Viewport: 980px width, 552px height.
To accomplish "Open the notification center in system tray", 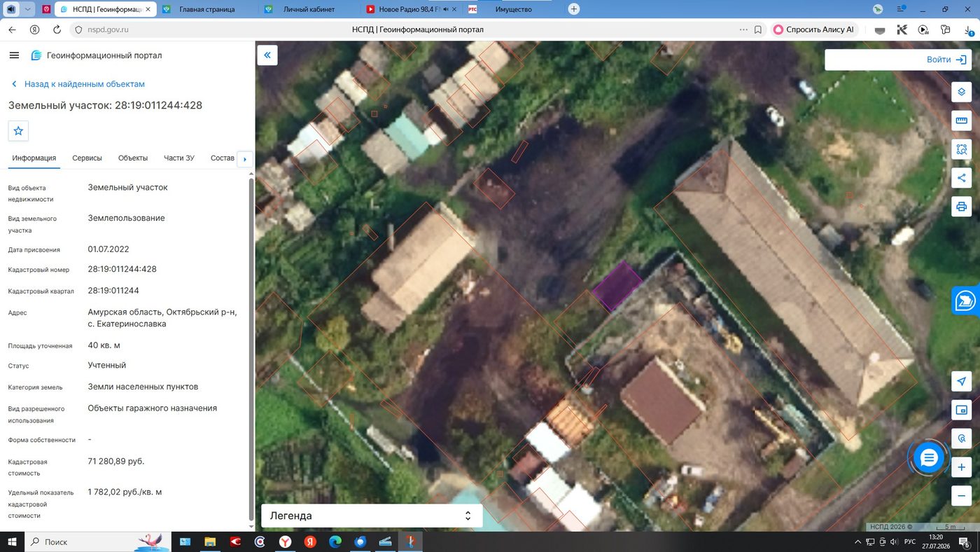I will pyautogui.click(x=963, y=541).
